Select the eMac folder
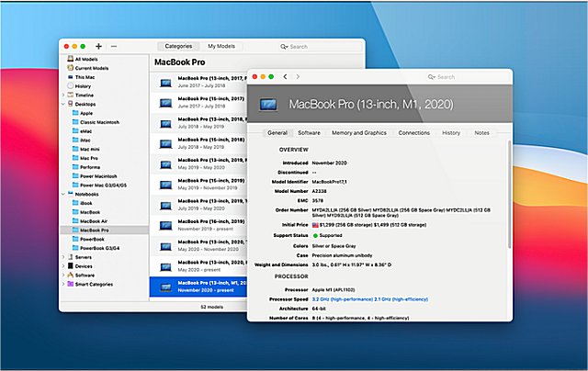The image size is (588, 371). tap(82, 130)
